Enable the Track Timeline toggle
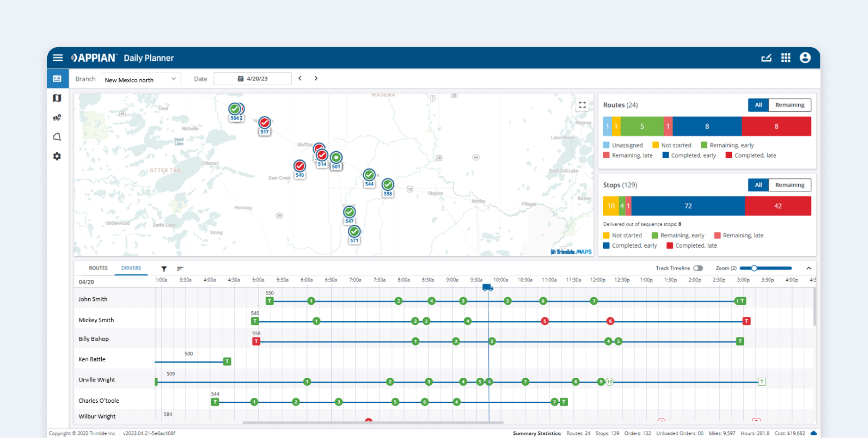Screen dimensions: 868x438 pos(699,268)
